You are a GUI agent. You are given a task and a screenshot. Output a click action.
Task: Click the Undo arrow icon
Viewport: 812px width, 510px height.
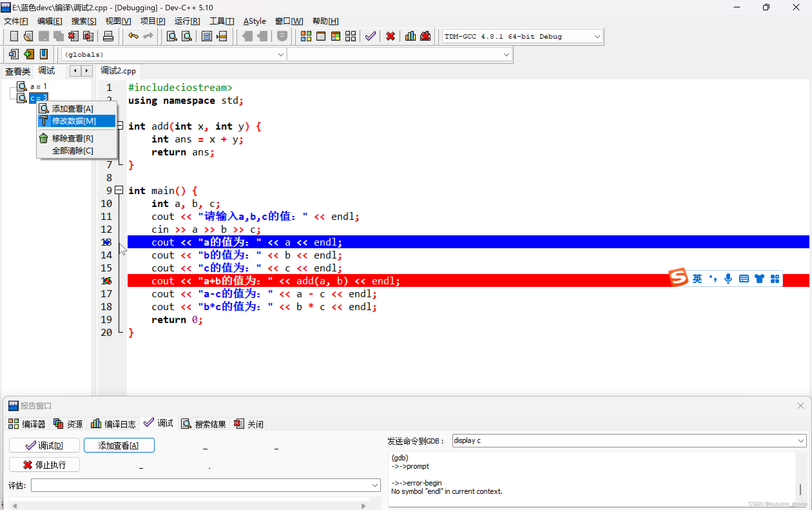pyautogui.click(x=133, y=36)
